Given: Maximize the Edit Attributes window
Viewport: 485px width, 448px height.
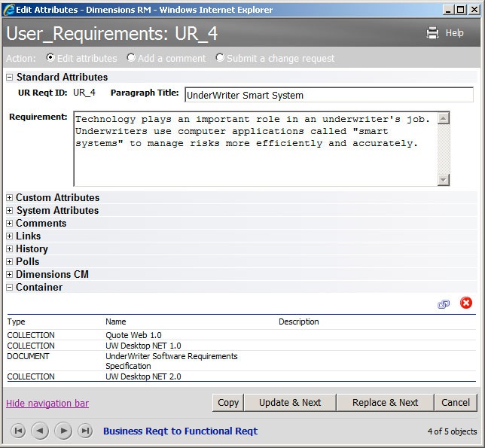Looking at the screenshot, I should point(461,10).
